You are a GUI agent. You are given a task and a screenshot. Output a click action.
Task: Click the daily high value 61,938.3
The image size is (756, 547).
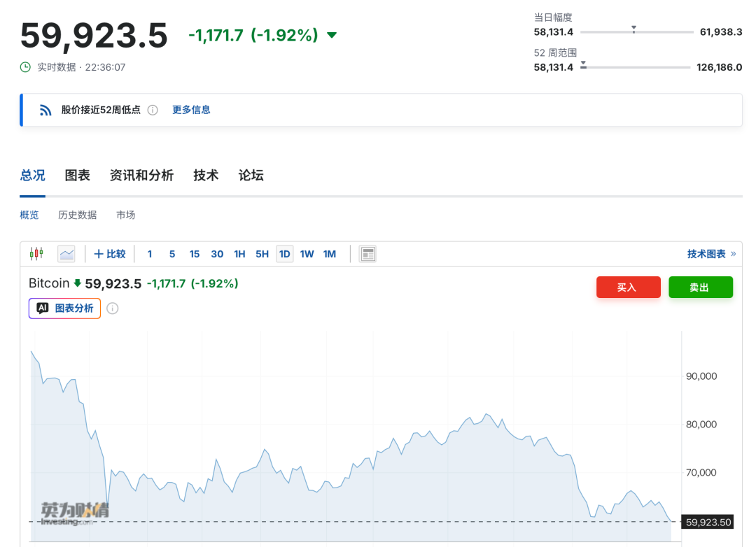pos(721,32)
